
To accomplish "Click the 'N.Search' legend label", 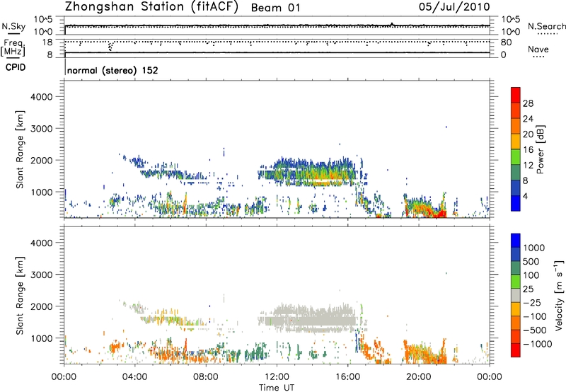I will [x=546, y=26].
